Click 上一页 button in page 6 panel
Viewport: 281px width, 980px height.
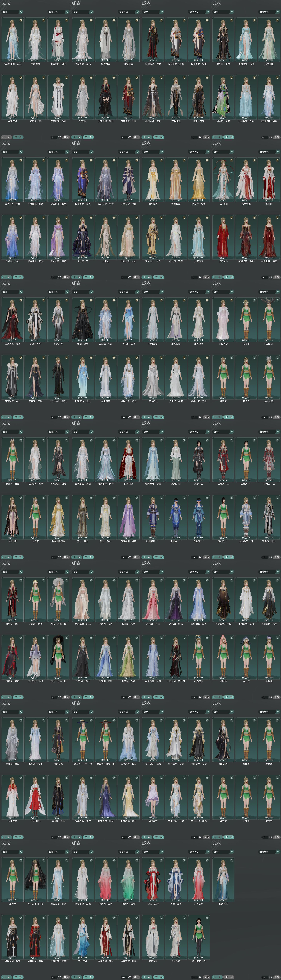click(x=77, y=277)
